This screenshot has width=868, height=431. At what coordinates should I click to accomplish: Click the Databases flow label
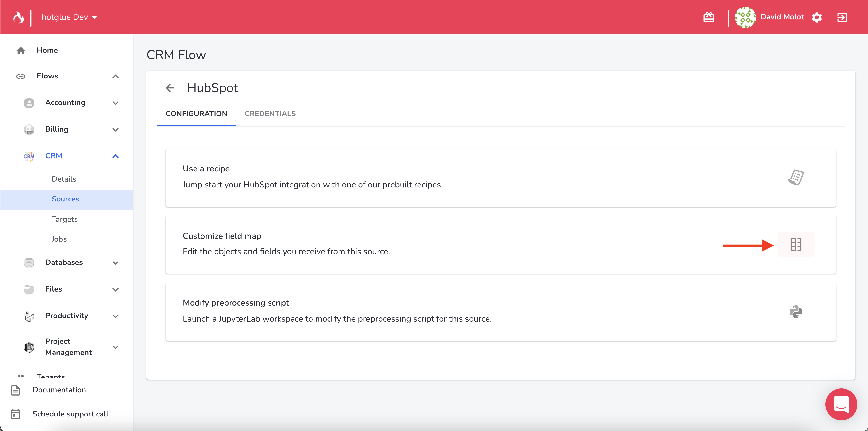pos(64,262)
